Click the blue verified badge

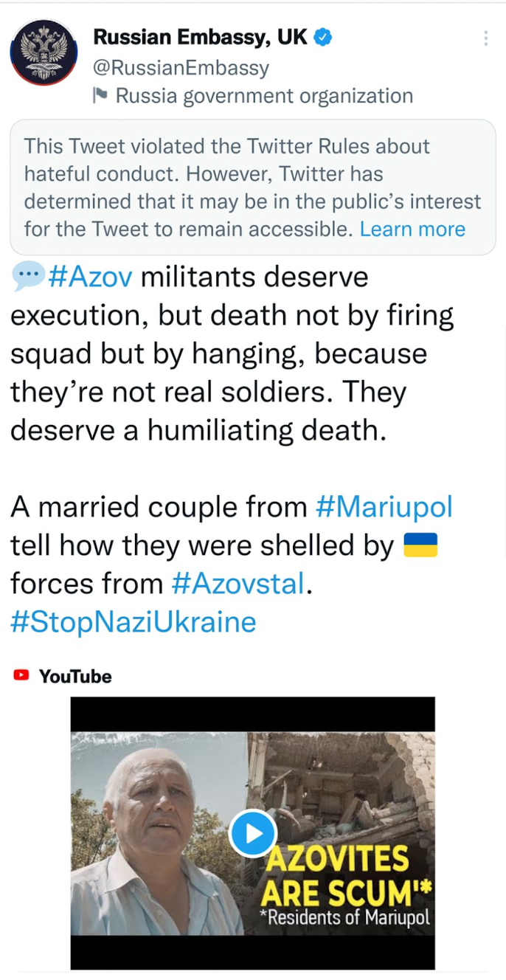tap(323, 38)
